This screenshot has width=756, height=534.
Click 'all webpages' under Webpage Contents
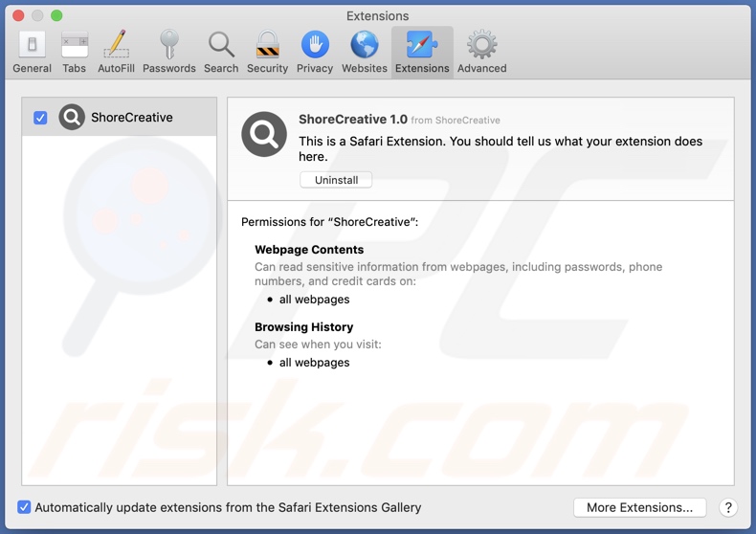coord(314,300)
